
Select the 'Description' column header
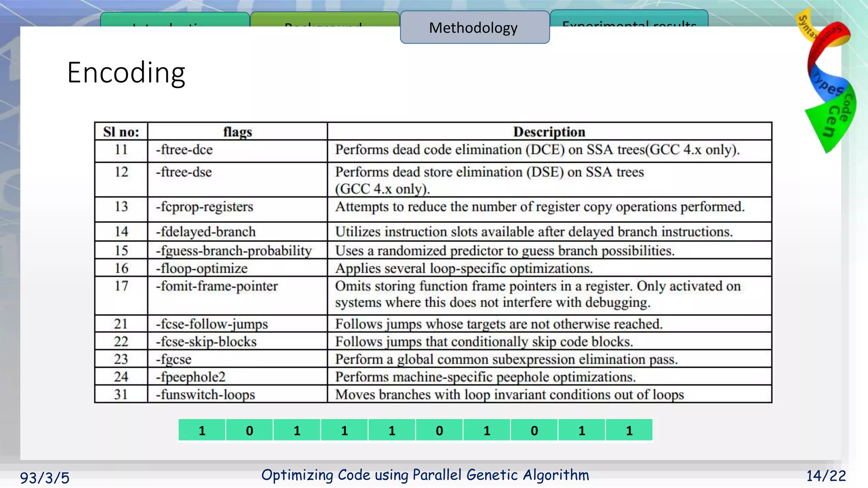[549, 132]
